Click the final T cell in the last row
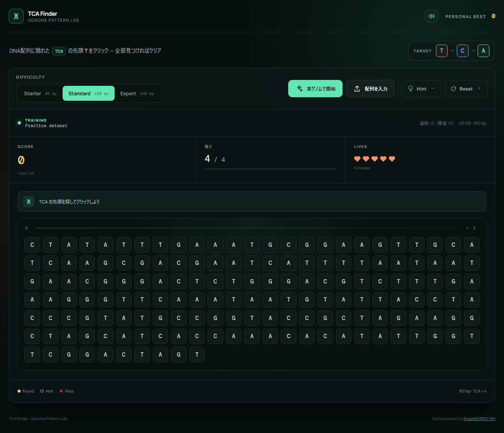This screenshot has width=504, height=433. tap(197, 355)
